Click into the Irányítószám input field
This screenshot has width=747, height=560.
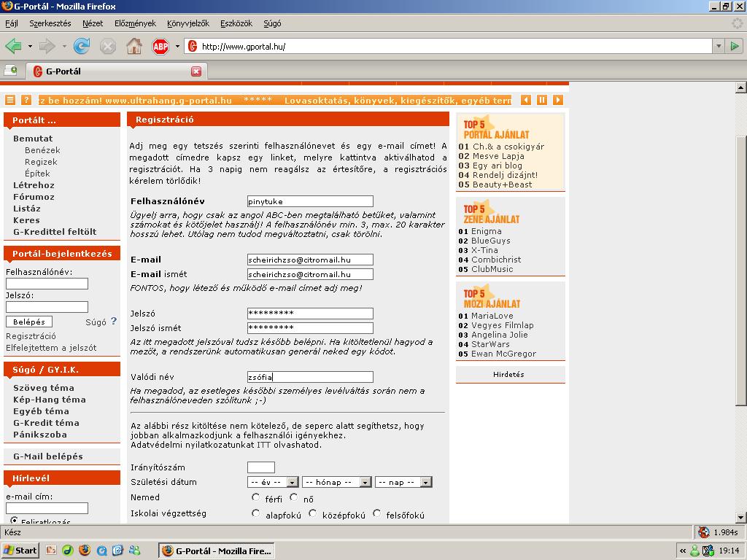coord(260,467)
